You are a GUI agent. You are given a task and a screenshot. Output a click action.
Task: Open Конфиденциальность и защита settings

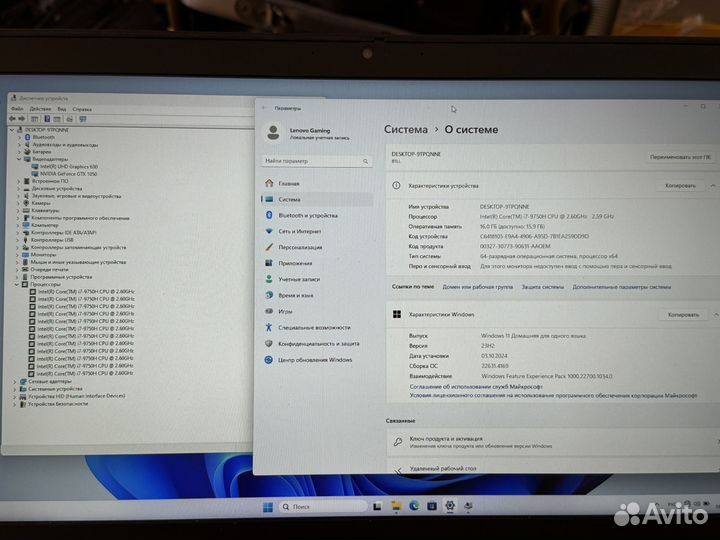pyautogui.click(x=317, y=343)
